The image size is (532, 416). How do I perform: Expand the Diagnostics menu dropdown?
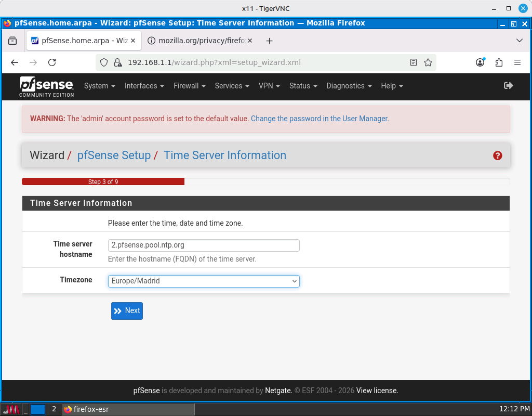[x=349, y=86]
